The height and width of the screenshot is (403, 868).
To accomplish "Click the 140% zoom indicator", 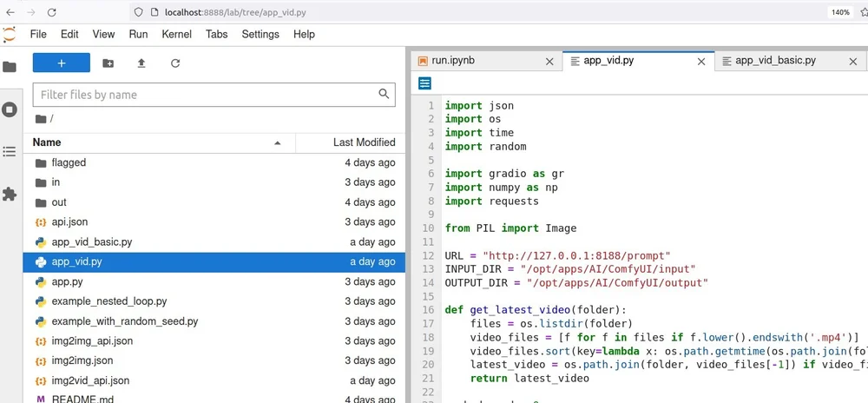I will click(840, 12).
